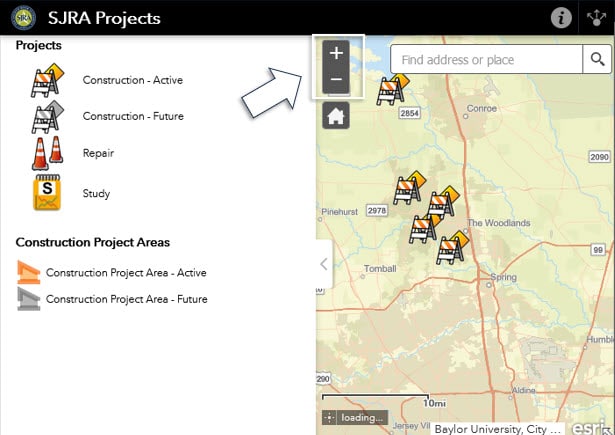615x435 pixels.
Task: Click the SJRA logo
Action: 24,18
